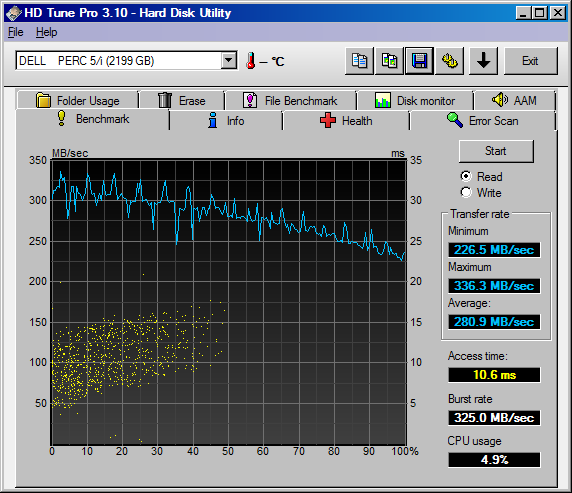
Task: Click the down arrow minimize-to-tray icon
Action: 483,61
